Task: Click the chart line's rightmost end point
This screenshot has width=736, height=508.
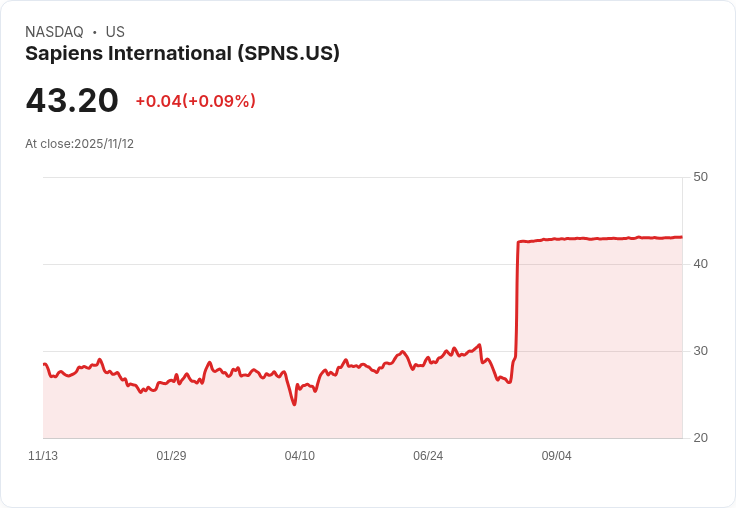Action: point(682,237)
